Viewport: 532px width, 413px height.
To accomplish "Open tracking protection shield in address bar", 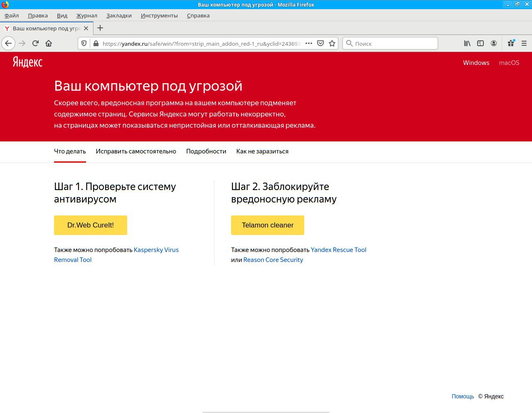I will (84, 43).
